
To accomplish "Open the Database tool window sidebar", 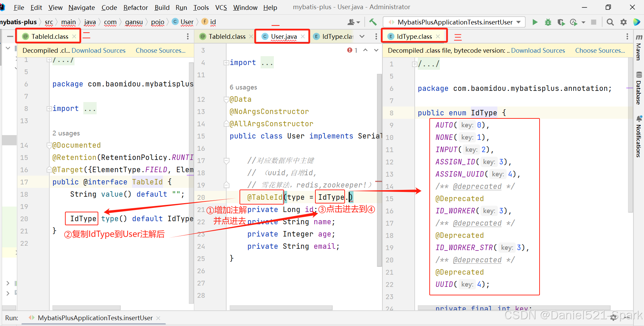I will point(639,88).
